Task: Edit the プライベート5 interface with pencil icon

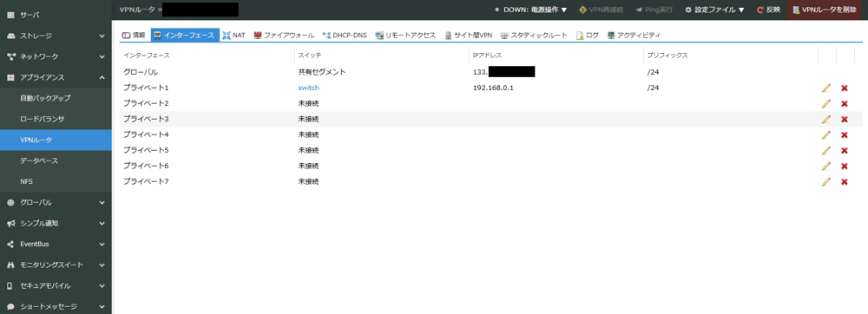Action: pos(826,150)
